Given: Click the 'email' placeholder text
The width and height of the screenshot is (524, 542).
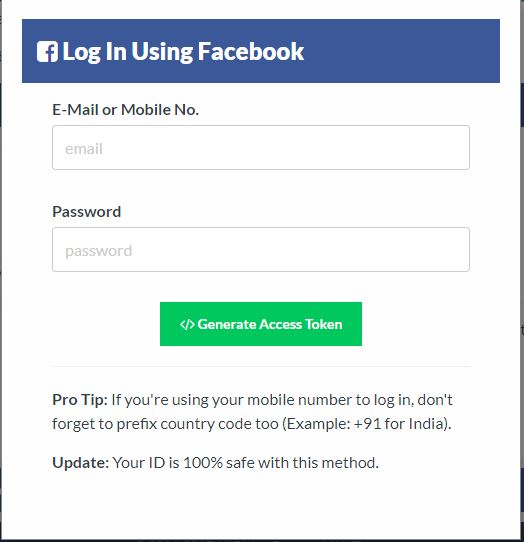Looking at the screenshot, I should [x=84, y=149].
